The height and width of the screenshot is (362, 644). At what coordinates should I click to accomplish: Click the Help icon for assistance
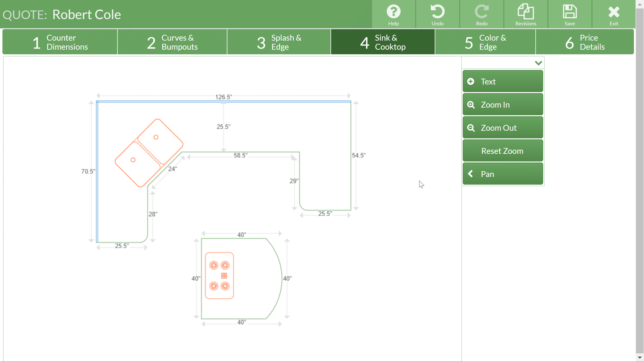[x=394, y=15]
